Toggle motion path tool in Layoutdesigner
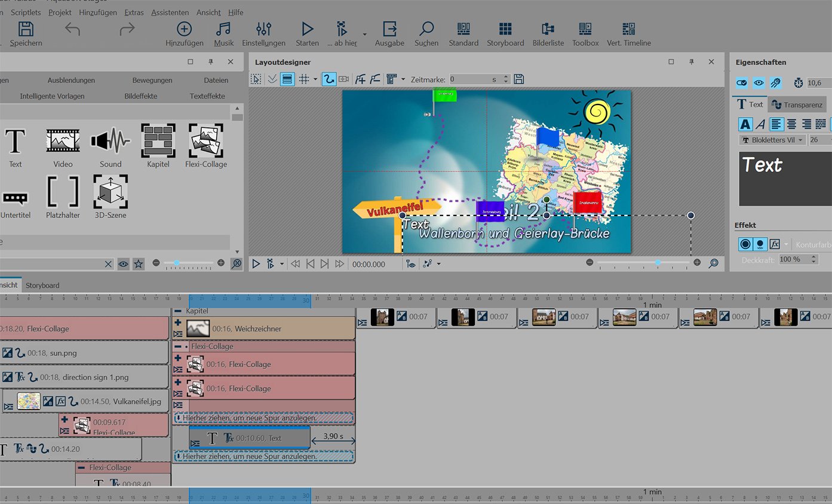 pyautogui.click(x=328, y=79)
